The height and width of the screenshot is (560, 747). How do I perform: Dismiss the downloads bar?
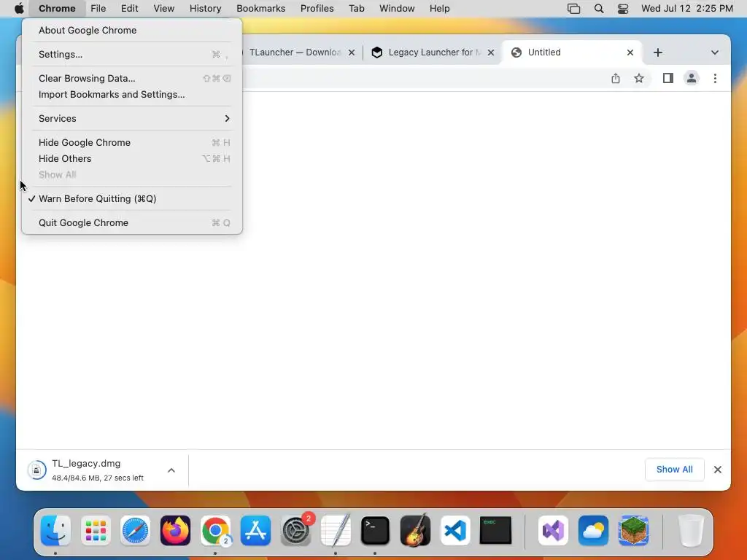coord(718,470)
